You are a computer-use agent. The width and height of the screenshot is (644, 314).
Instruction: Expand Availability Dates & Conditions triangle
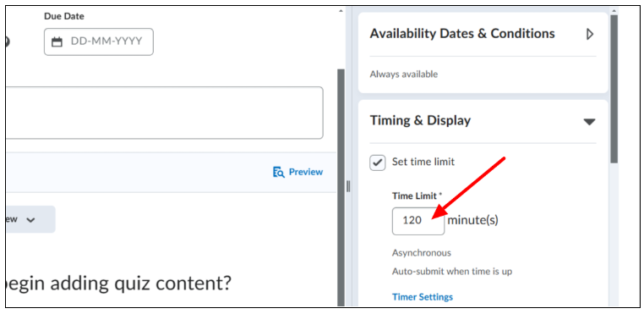[590, 34]
